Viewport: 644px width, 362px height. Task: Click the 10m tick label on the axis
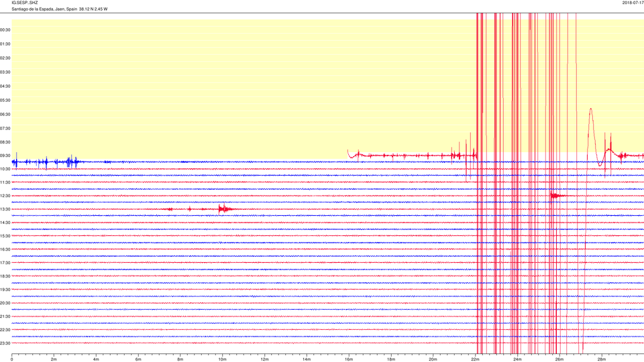tap(222, 359)
